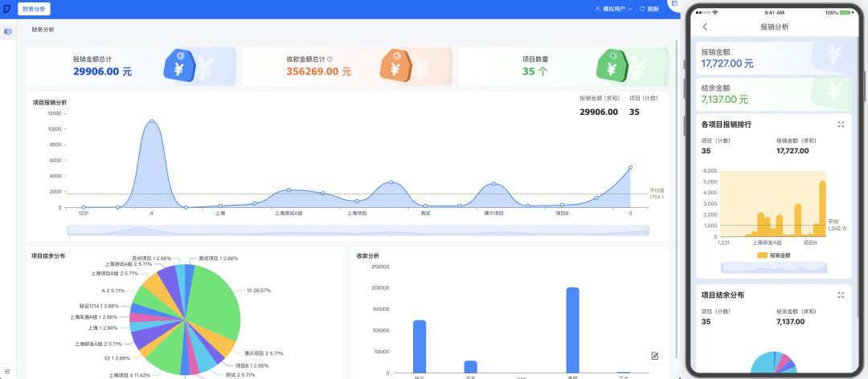The width and height of the screenshot is (868, 379).
Task: Open the dashboard icon in left sidebar
Action: [x=8, y=31]
